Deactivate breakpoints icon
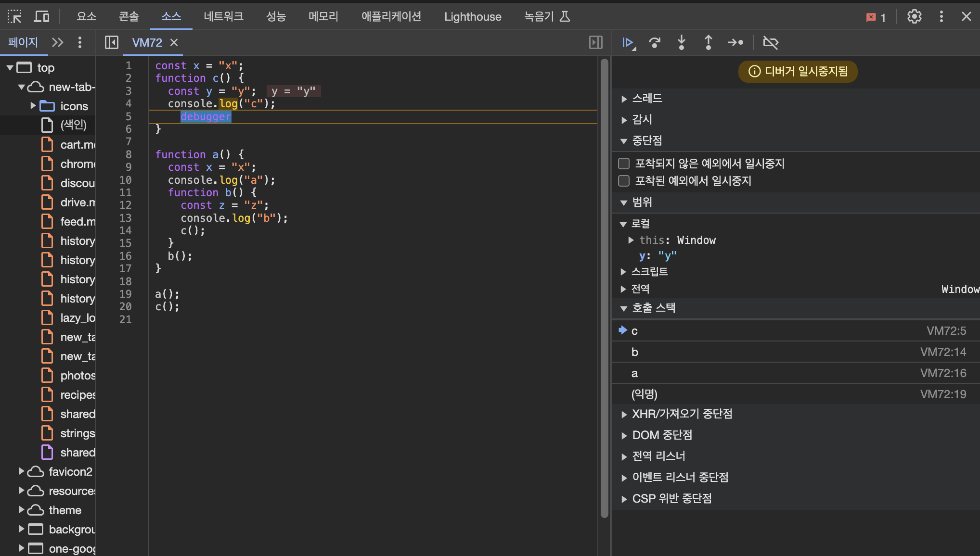The height and width of the screenshot is (556, 980). tap(771, 43)
